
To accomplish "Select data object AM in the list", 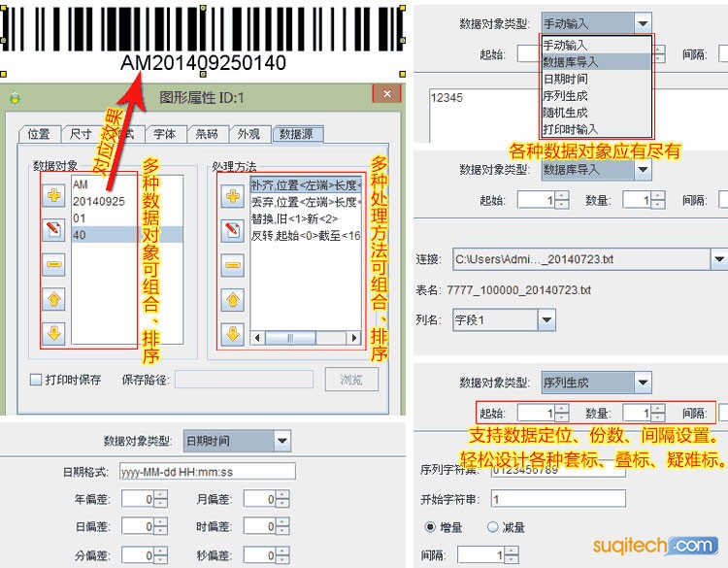I will point(127,184).
